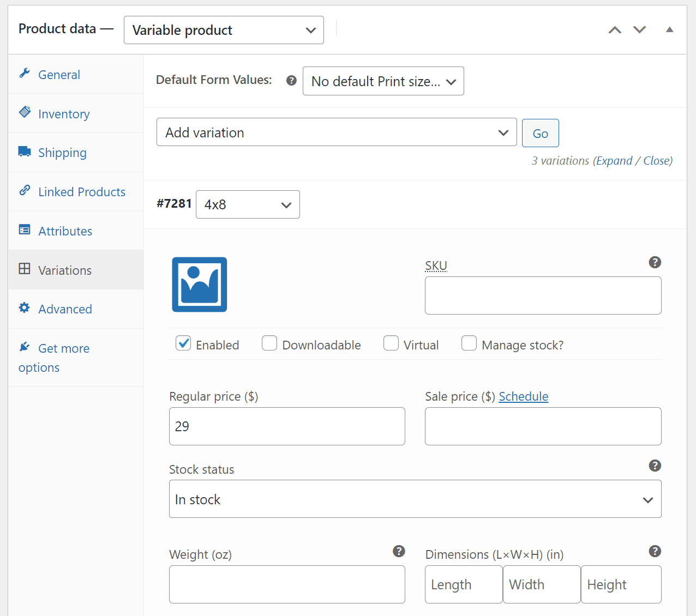Click the Regular price field

click(x=287, y=426)
